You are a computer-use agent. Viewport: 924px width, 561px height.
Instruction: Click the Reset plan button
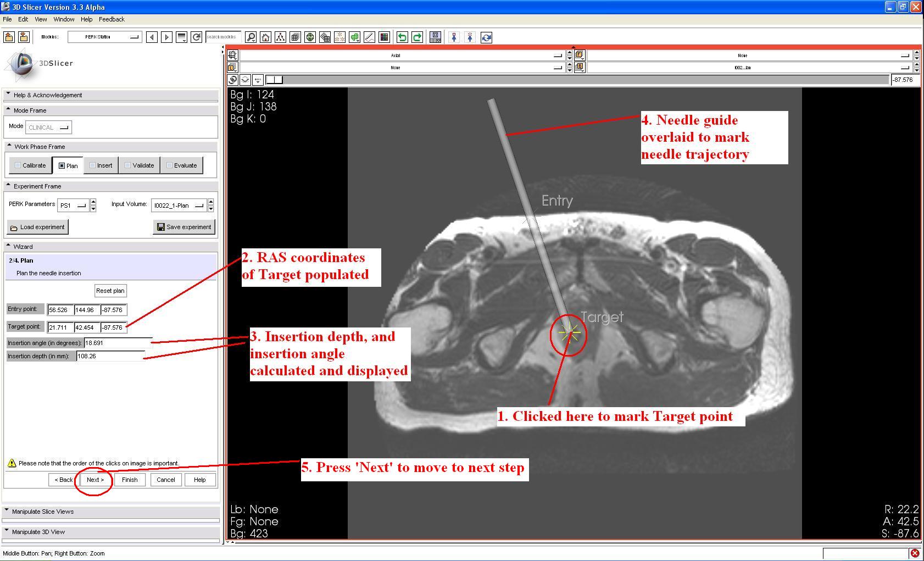click(110, 291)
